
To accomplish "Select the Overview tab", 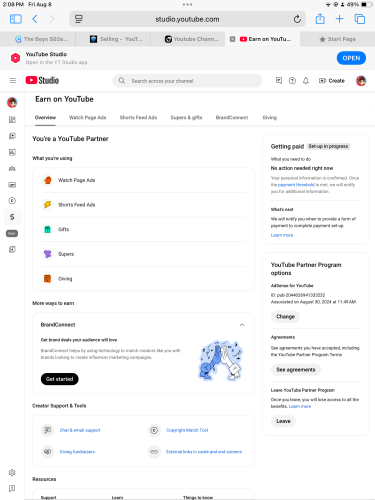I will [x=45, y=118].
